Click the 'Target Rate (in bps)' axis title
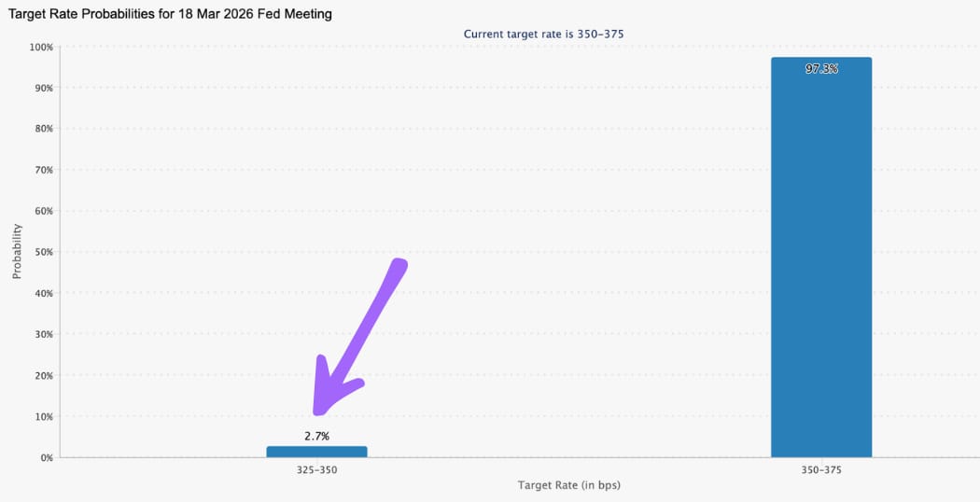The width and height of the screenshot is (980, 502). [x=569, y=486]
